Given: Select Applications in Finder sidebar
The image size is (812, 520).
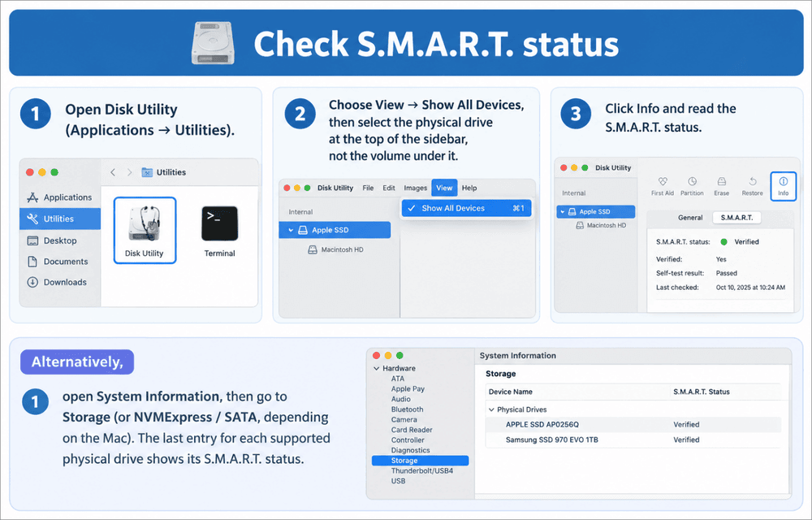Looking at the screenshot, I should pyautogui.click(x=59, y=197).
